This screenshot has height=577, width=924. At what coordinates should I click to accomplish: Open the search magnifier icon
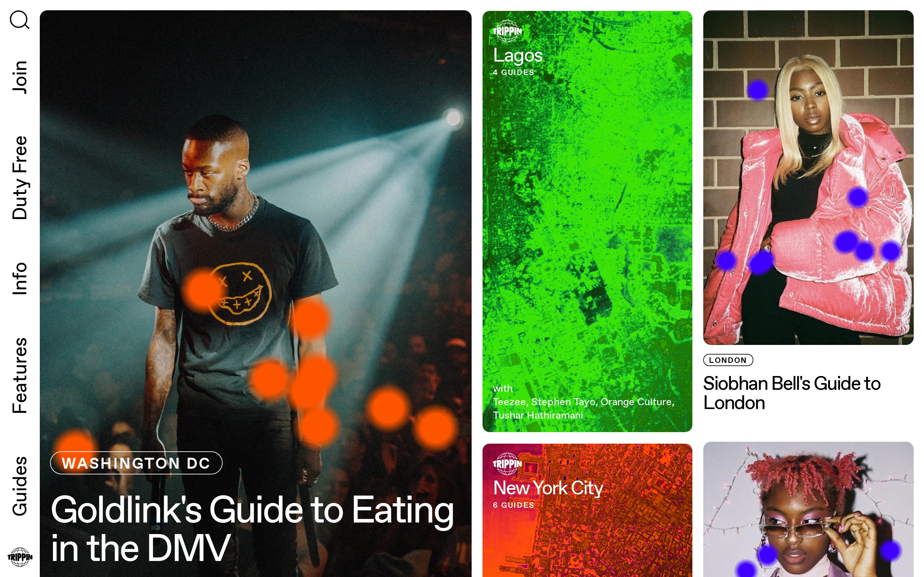20,20
